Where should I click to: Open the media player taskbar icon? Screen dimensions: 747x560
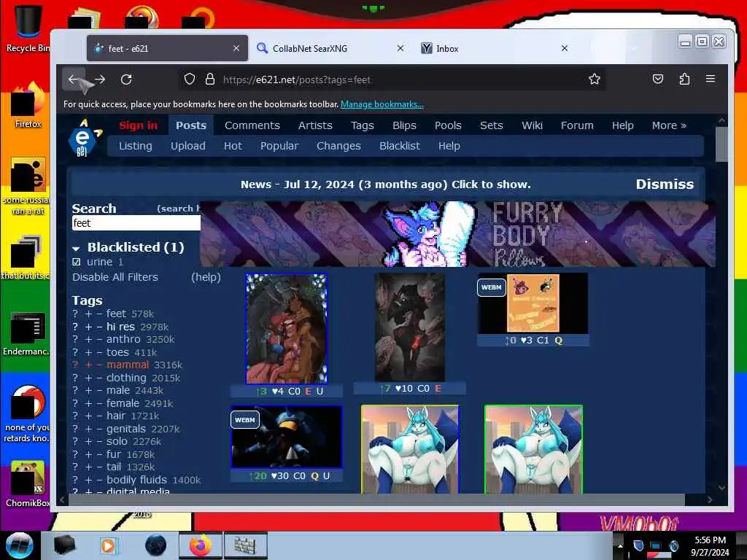[109, 545]
